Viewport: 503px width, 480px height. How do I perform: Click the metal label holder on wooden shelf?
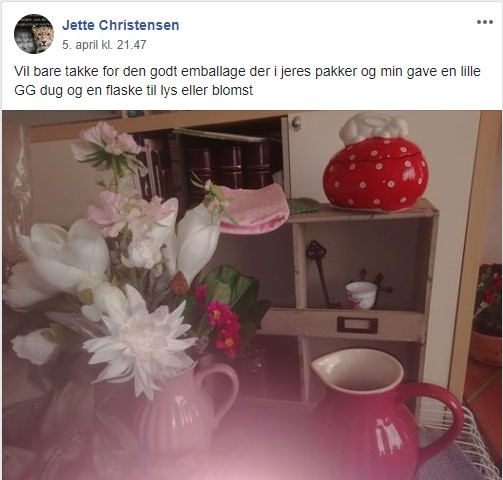point(357,325)
